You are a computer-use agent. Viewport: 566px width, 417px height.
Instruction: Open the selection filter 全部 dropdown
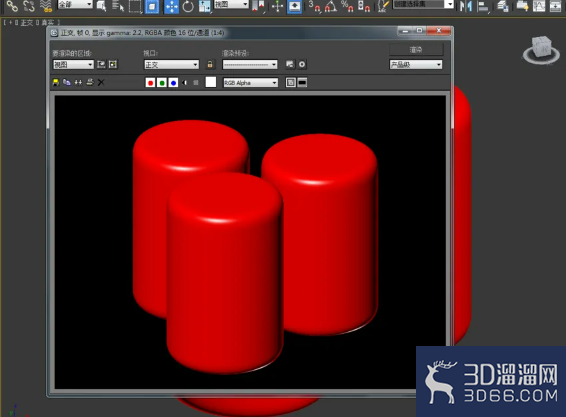point(75,4)
